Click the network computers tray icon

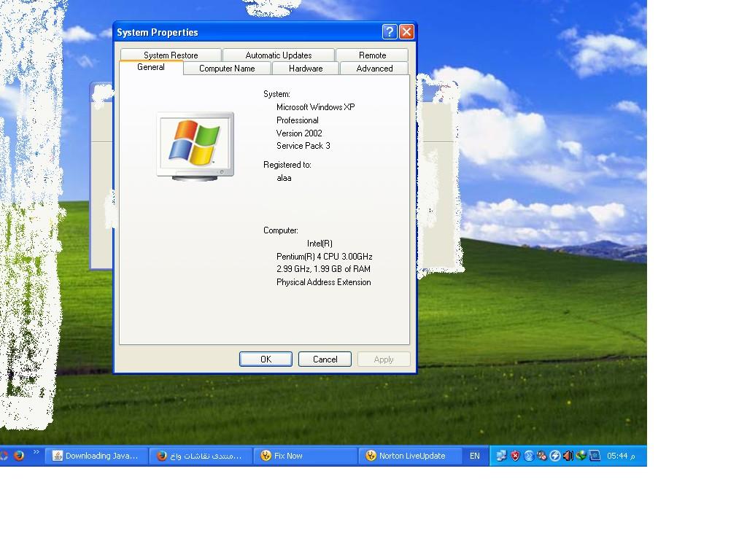tap(501, 456)
